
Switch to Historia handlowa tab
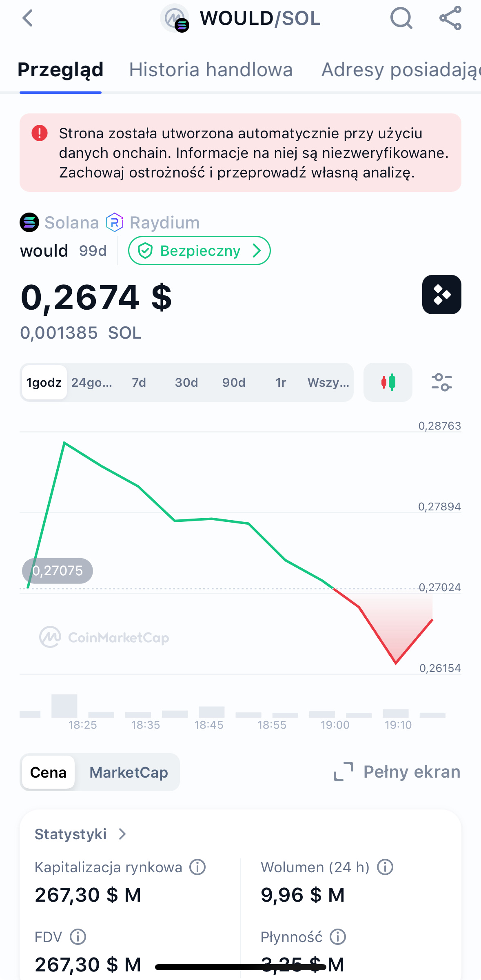point(211,70)
